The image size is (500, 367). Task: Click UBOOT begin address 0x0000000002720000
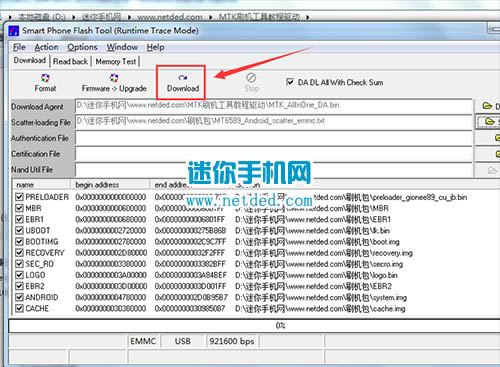pos(111,231)
